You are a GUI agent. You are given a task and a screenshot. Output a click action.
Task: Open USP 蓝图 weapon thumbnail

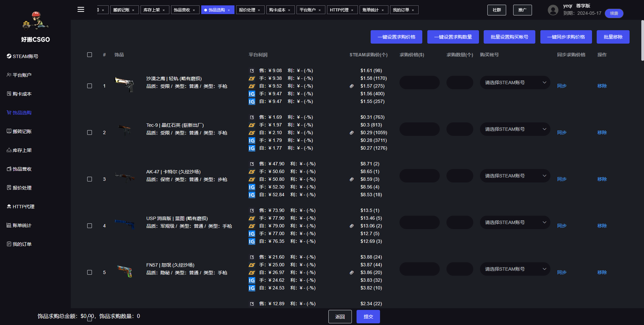pos(125,224)
